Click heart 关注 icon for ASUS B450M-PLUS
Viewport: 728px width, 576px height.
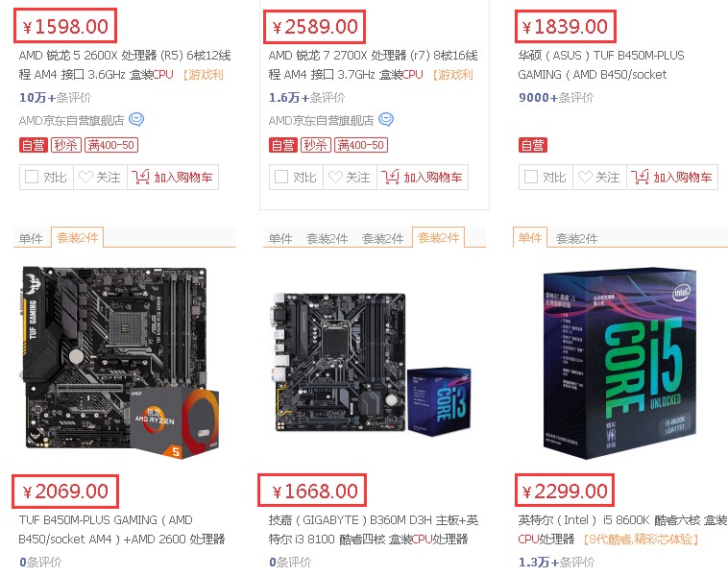[585, 177]
